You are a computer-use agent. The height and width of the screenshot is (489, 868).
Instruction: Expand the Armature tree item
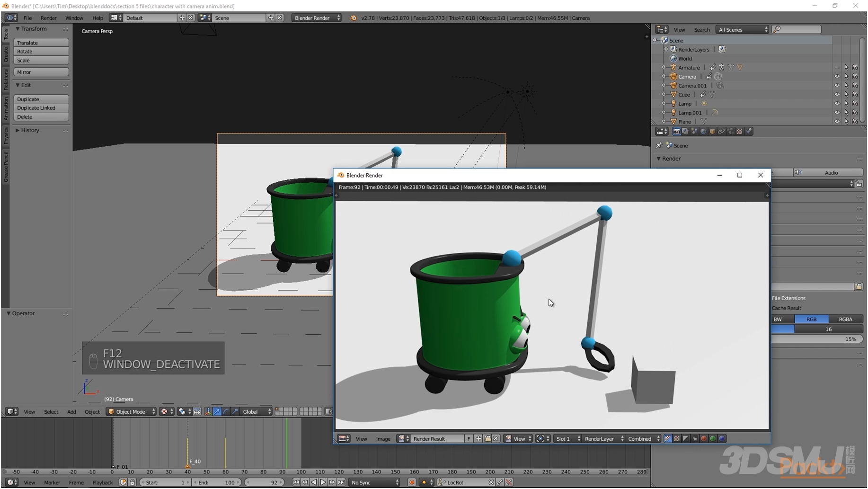tap(664, 67)
